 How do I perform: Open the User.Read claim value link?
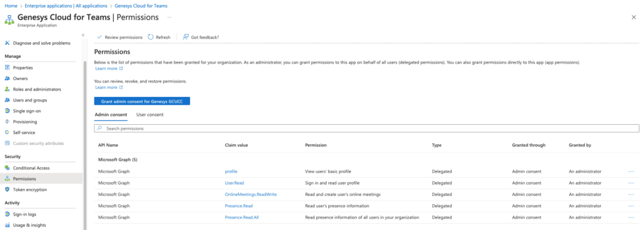click(x=235, y=183)
